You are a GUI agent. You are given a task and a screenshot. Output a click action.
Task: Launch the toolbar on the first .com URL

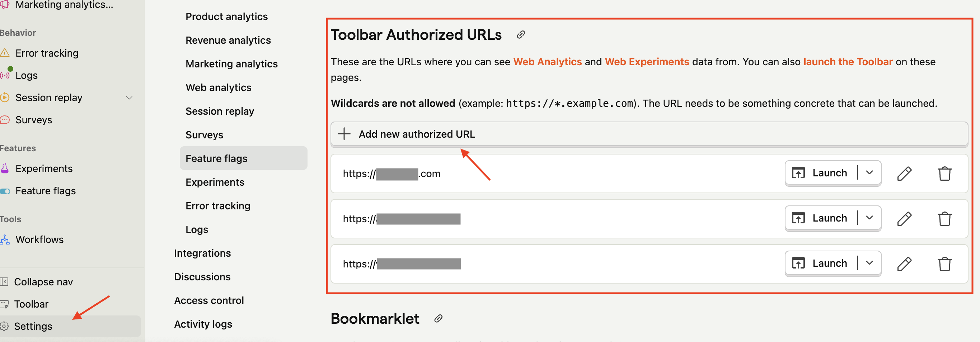tap(820, 173)
